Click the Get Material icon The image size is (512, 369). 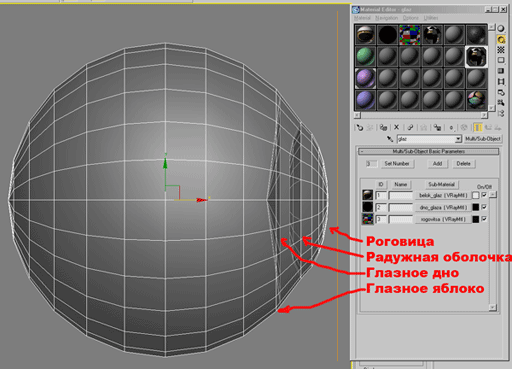(x=359, y=127)
